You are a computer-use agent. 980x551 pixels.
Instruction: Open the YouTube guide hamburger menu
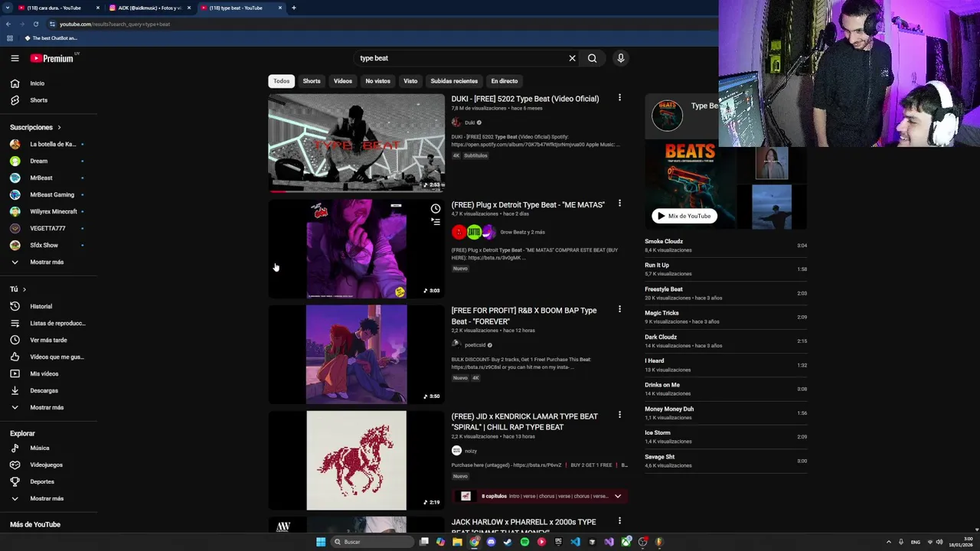pyautogui.click(x=15, y=58)
